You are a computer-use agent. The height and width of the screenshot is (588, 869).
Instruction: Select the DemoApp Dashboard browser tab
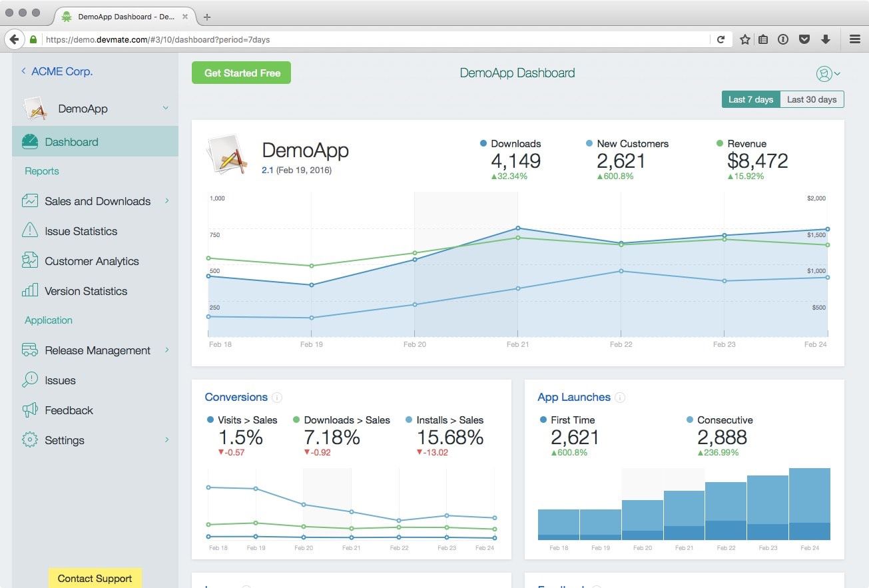pyautogui.click(x=125, y=17)
